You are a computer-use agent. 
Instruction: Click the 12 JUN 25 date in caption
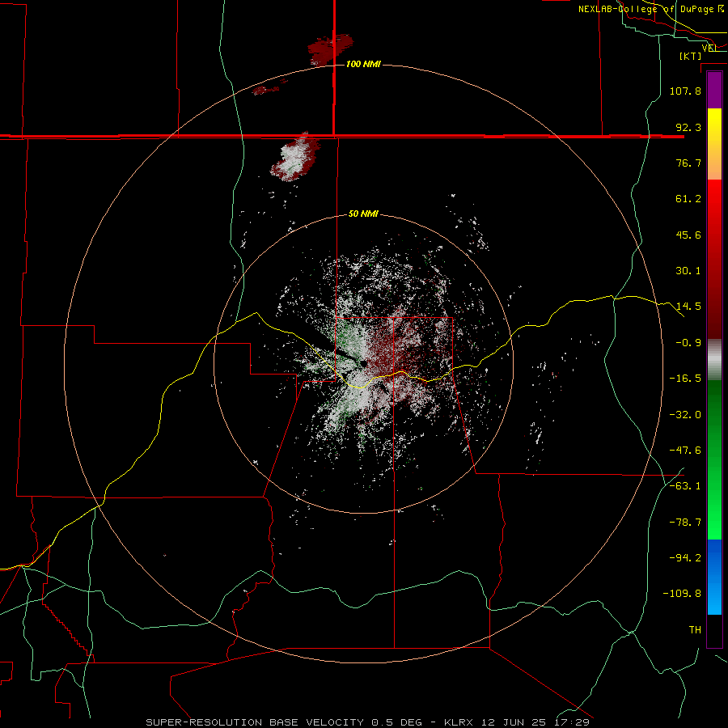coord(514,722)
